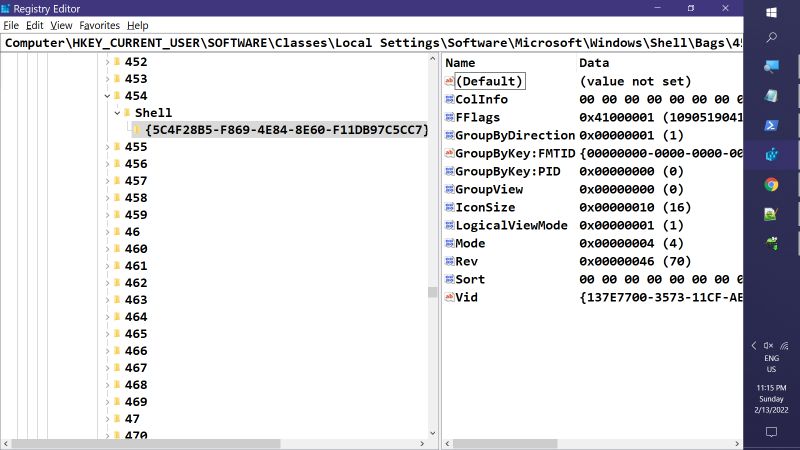Click tree pane scroll down arrow

(433, 433)
